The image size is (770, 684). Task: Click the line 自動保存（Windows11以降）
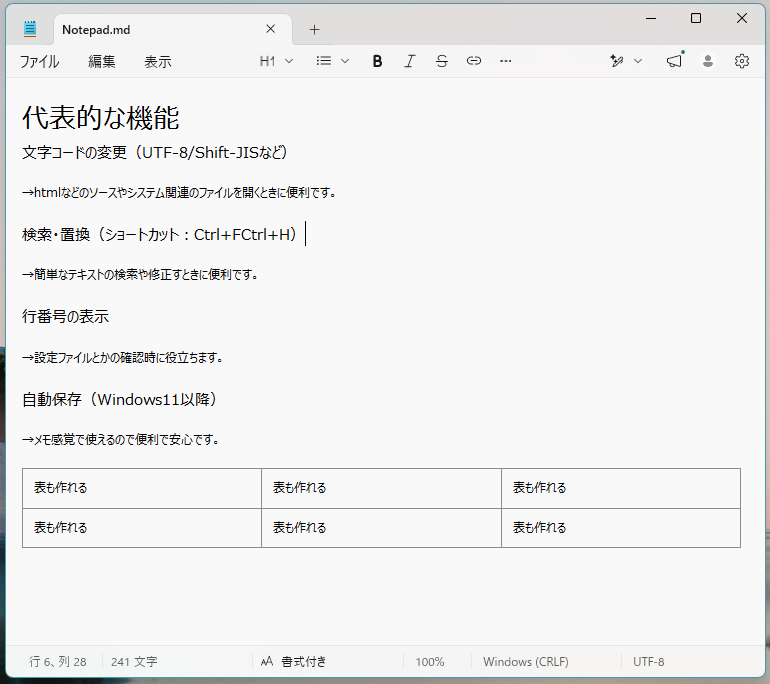[x=120, y=399]
